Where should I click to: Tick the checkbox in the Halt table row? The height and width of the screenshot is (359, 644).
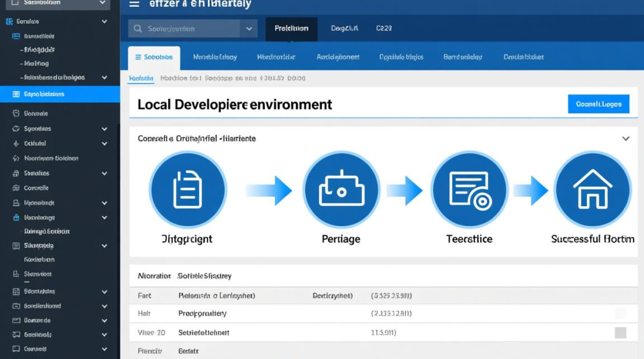tap(620, 314)
